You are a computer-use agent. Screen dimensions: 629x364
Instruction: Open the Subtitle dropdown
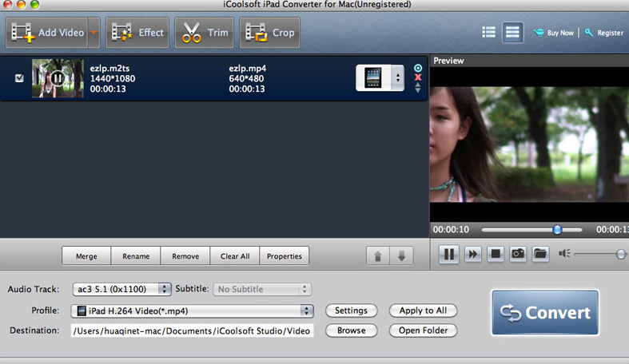click(262, 289)
